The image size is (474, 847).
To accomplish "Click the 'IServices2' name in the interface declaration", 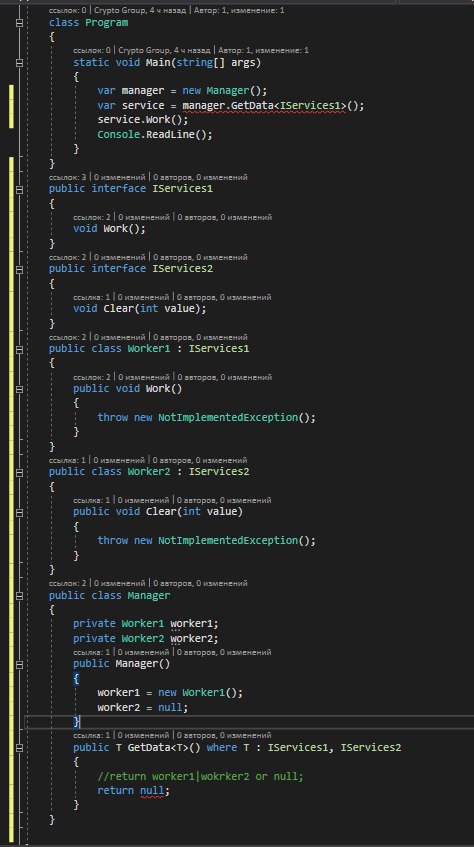I will (x=182, y=269).
